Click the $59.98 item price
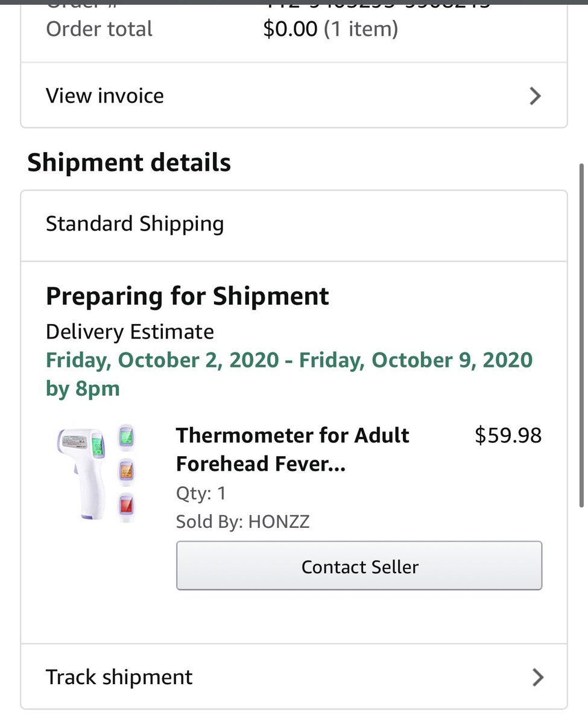 508,436
